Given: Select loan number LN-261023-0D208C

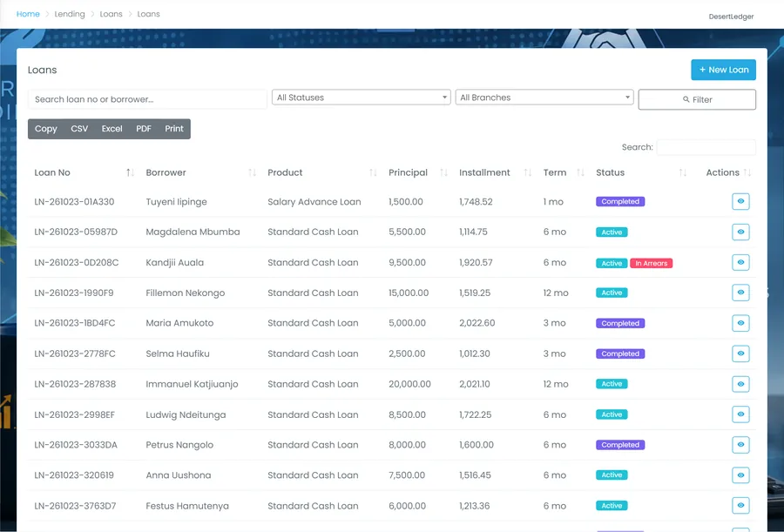Looking at the screenshot, I should [x=77, y=262].
